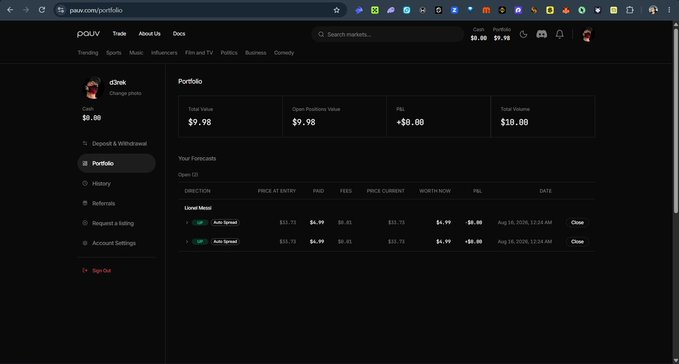
Task: Open the notifications bell
Action: pyautogui.click(x=559, y=34)
